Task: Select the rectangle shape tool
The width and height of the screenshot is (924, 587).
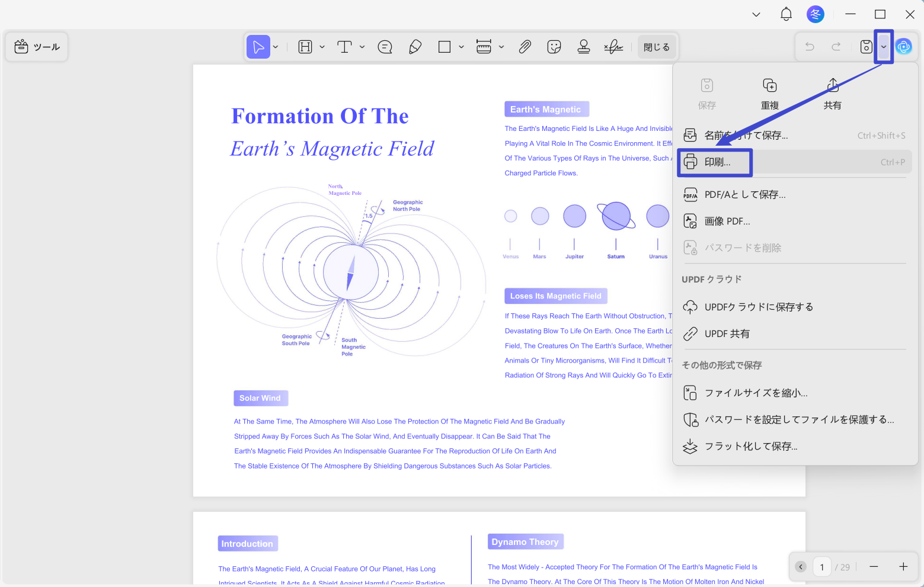Action: coord(445,47)
